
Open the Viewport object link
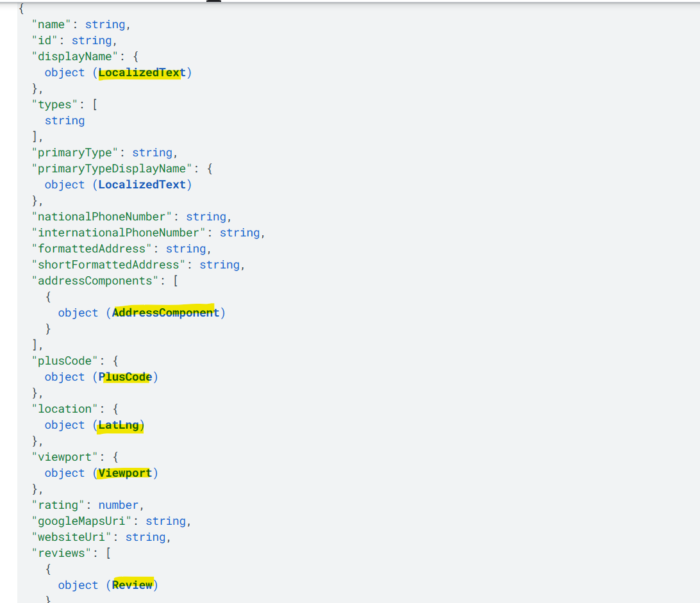point(125,473)
